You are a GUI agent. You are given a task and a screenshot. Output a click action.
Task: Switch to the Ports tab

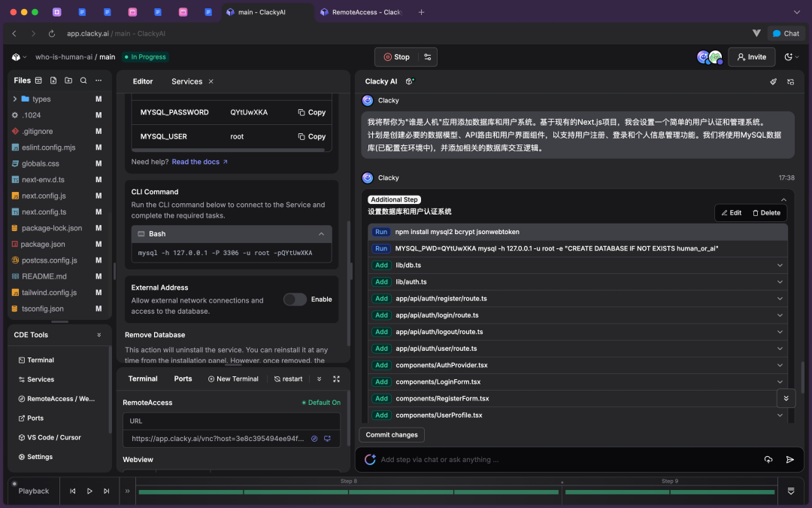pos(183,379)
